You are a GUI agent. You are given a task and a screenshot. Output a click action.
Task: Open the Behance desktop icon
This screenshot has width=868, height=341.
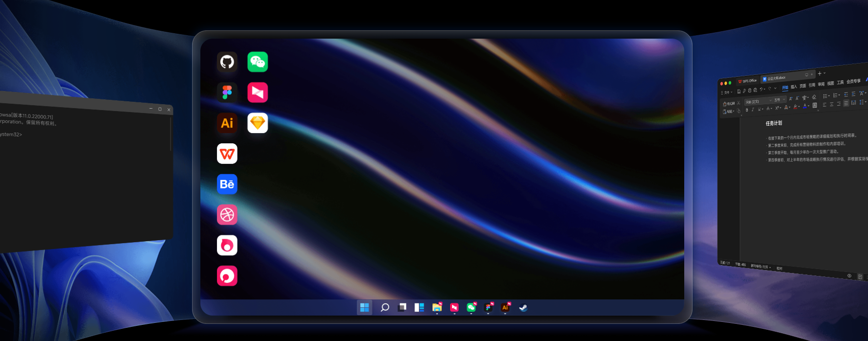(x=227, y=184)
